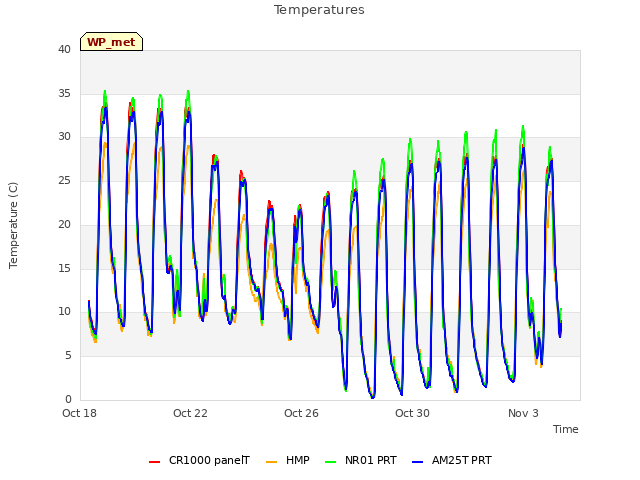Click the 5 y-axis tick label
Screen dimensions: 640x480
pyautogui.click(x=68, y=356)
